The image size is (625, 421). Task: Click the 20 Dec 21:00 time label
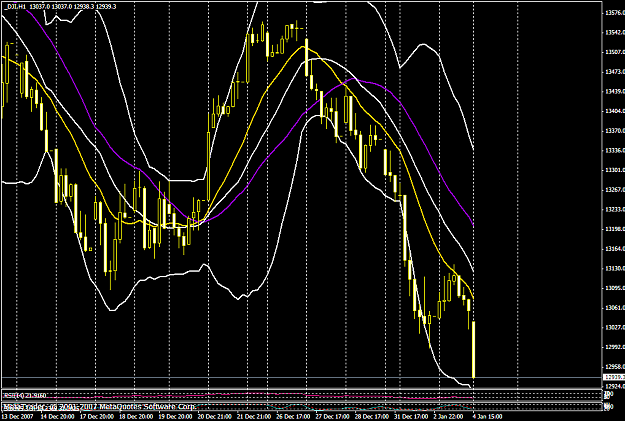point(214,417)
